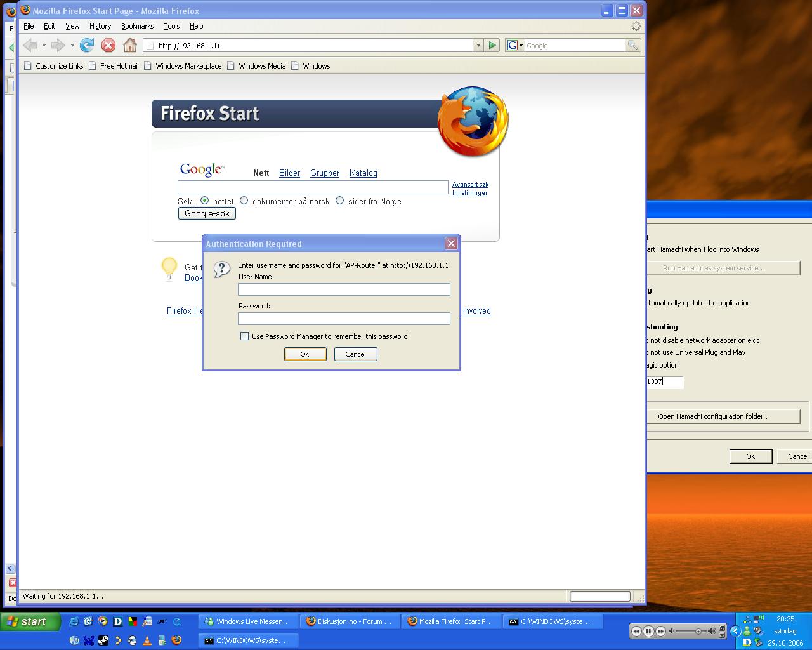The width and height of the screenshot is (812, 650).
Task: Click the Reload page icon
Action: click(87, 45)
